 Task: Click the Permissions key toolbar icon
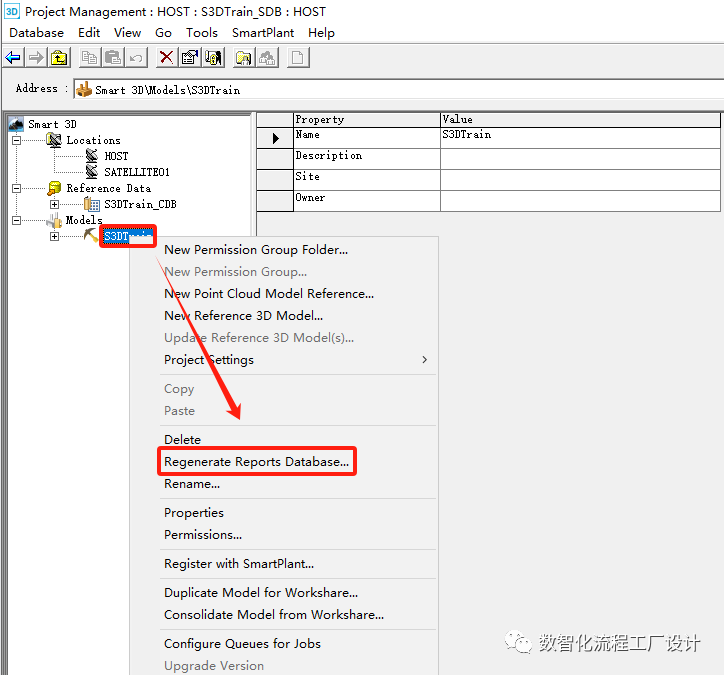pos(213,58)
